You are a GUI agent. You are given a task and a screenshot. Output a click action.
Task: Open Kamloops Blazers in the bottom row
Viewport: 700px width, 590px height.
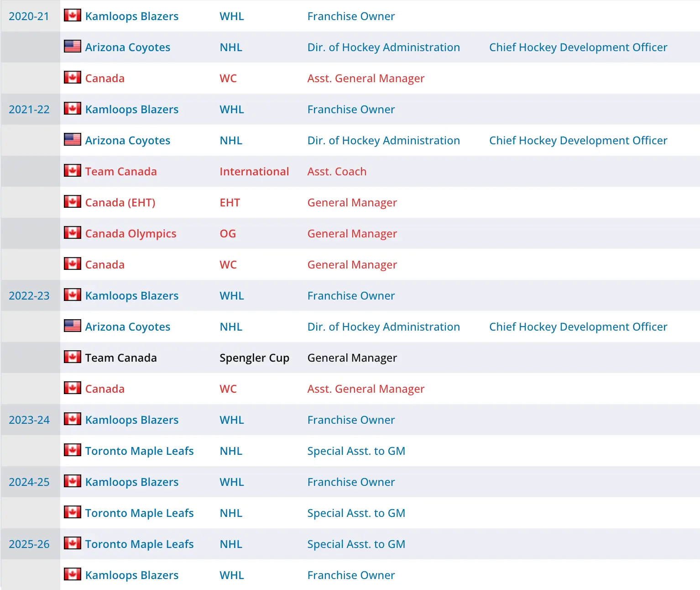click(131, 575)
